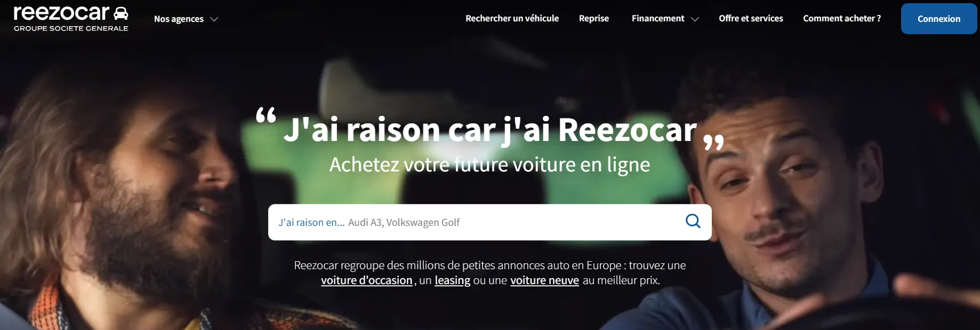Click the Connexion button

[x=939, y=19]
